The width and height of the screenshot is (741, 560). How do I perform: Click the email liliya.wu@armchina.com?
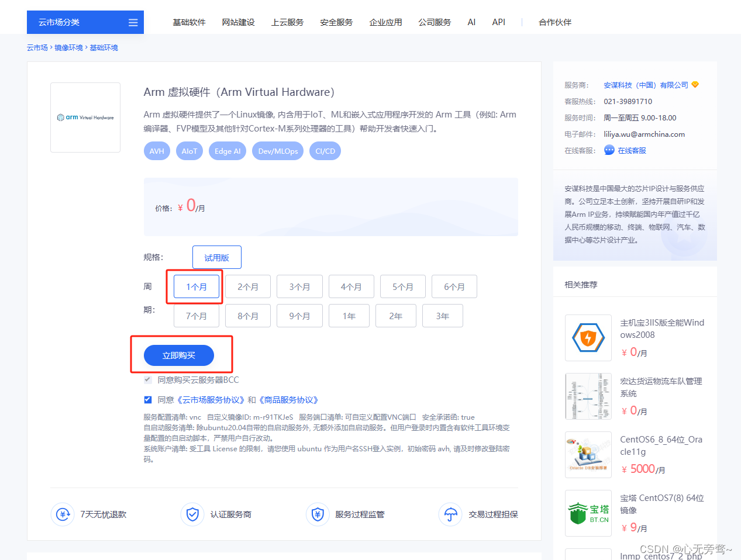coord(644,134)
